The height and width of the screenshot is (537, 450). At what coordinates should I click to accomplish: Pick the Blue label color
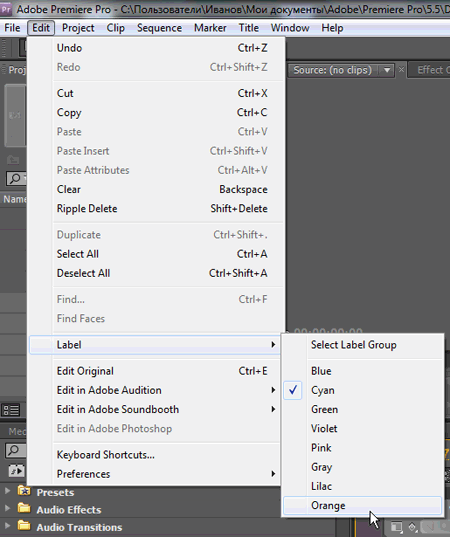(x=363, y=371)
